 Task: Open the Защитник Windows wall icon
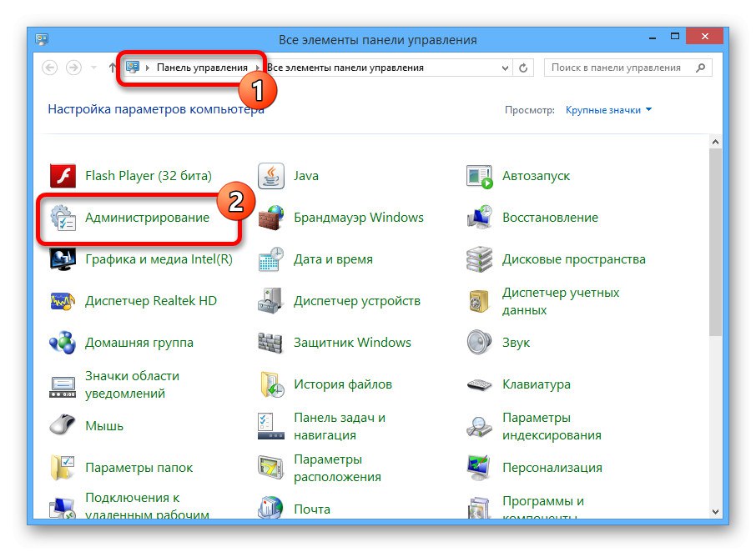tap(271, 343)
